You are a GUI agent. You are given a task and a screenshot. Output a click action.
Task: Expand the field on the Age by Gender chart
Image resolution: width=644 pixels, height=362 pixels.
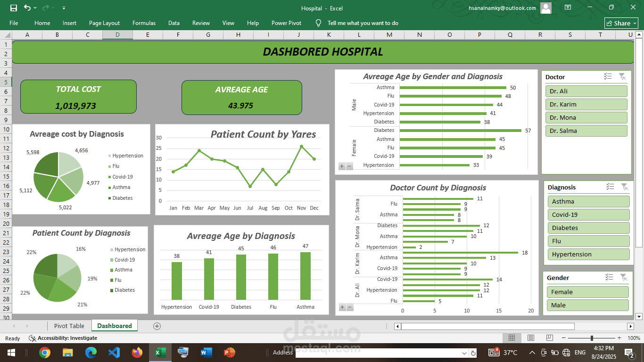(x=342, y=166)
